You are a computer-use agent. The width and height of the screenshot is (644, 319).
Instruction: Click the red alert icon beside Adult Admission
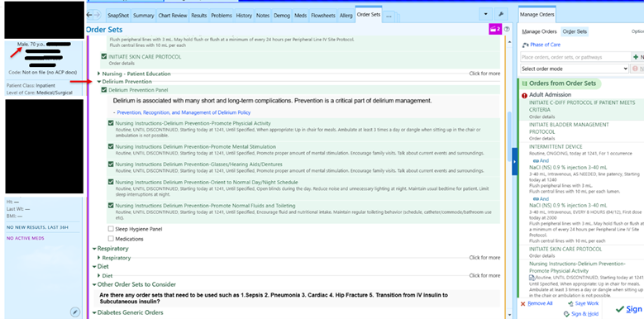coord(524,96)
